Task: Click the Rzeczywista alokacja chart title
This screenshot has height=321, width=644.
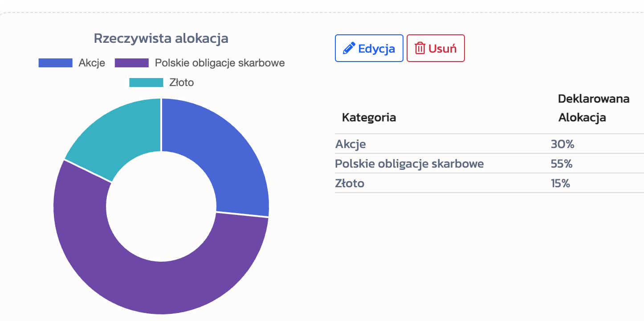Action: click(161, 38)
